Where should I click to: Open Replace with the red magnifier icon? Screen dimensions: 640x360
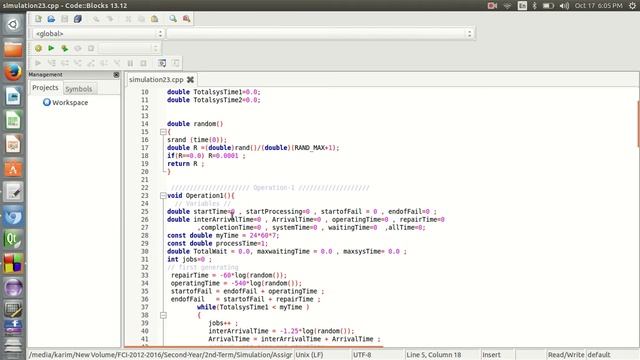pos(187,19)
